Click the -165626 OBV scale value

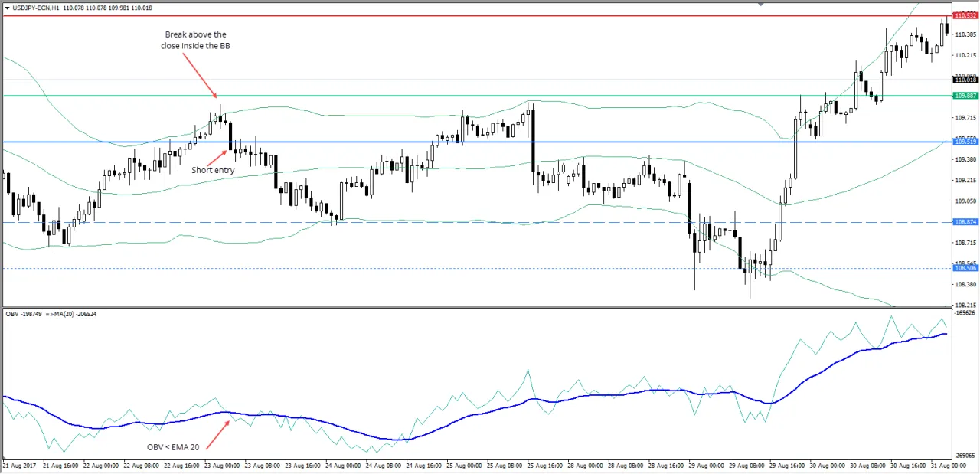[x=965, y=313]
